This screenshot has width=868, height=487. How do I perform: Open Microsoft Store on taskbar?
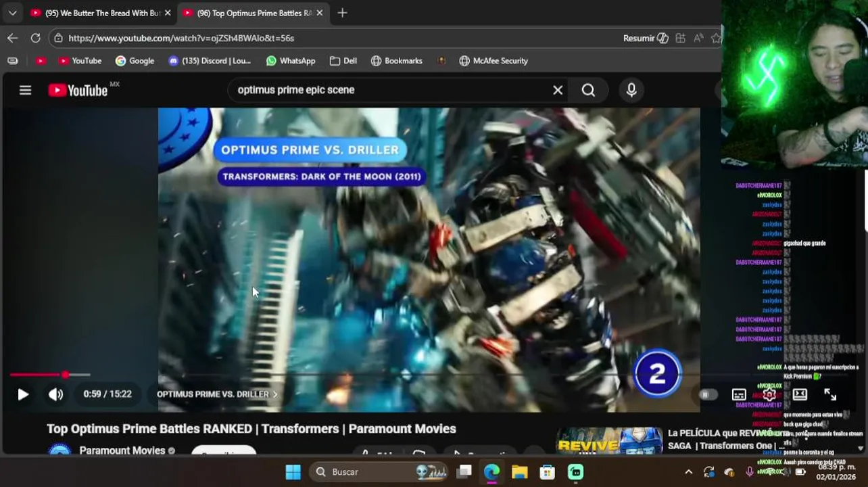pyautogui.click(x=547, y=471)
